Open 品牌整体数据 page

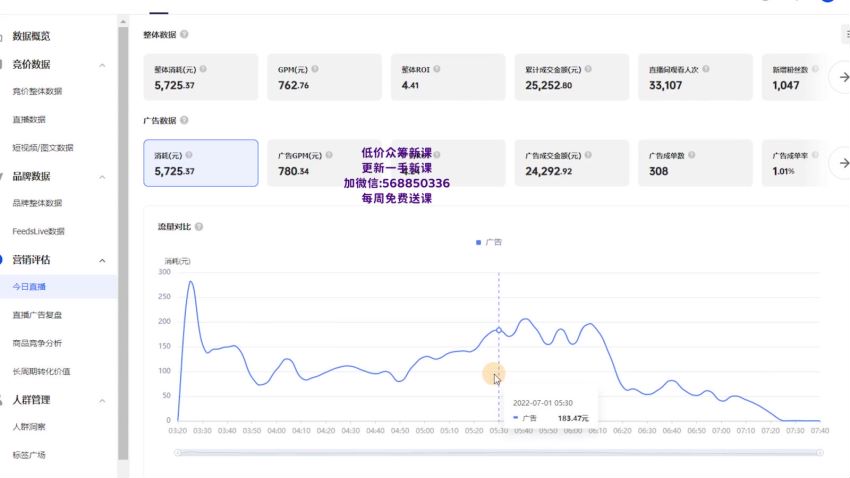click(x=37, y=203)
